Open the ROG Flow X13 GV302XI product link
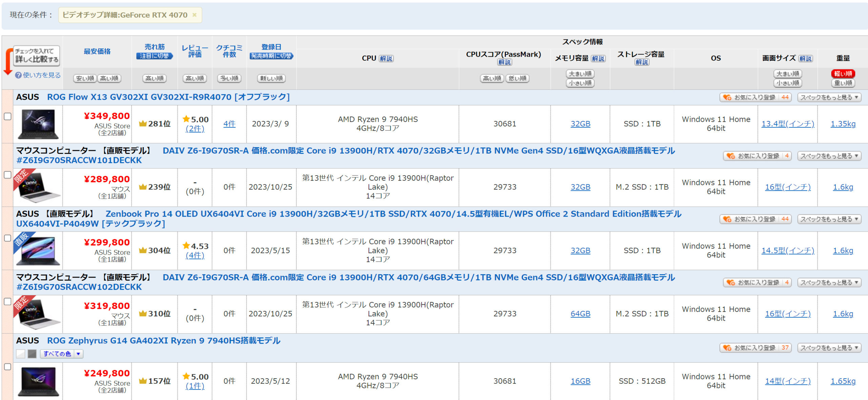 [168, 97]
